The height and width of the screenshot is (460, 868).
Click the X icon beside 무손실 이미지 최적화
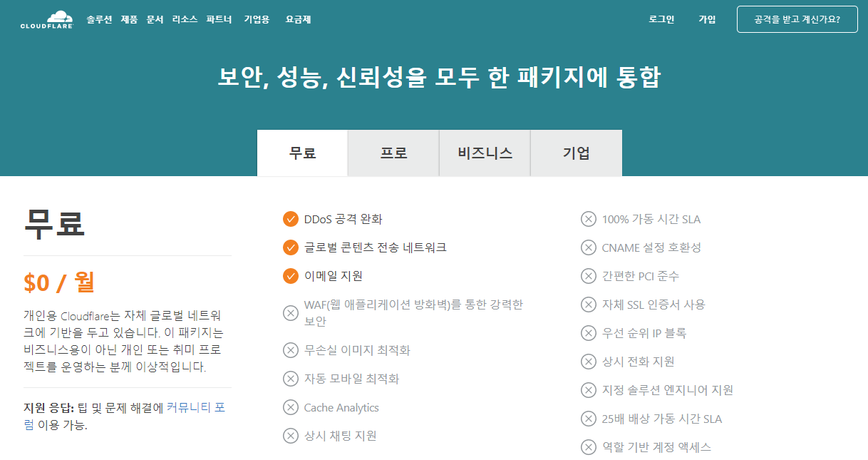pyautogui.click(x=291, y=350)
